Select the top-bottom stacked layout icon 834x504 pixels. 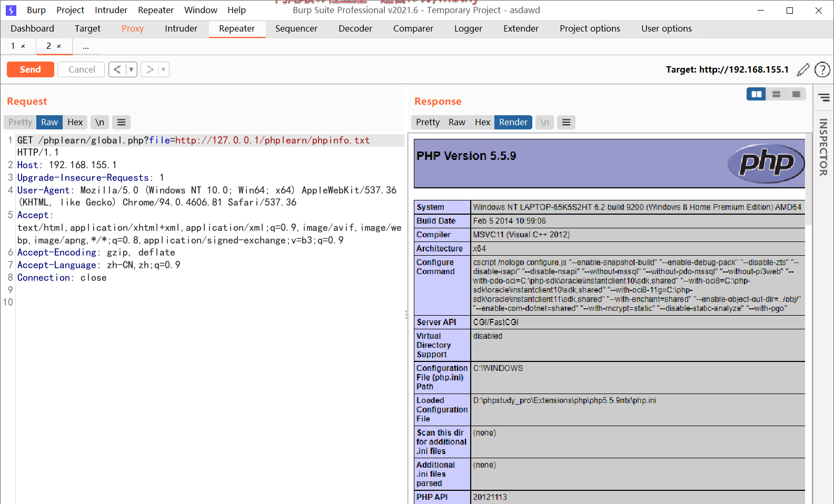[776, 94]
